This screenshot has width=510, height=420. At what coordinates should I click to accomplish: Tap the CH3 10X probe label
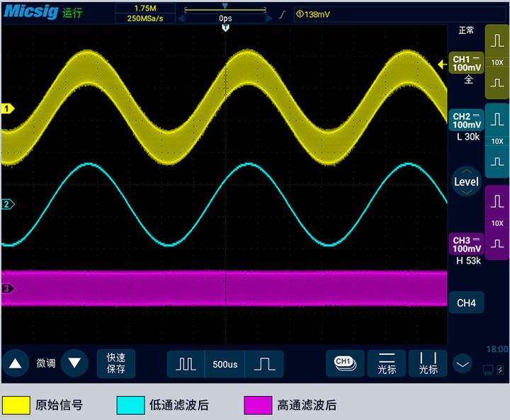[x=497, y=223]
